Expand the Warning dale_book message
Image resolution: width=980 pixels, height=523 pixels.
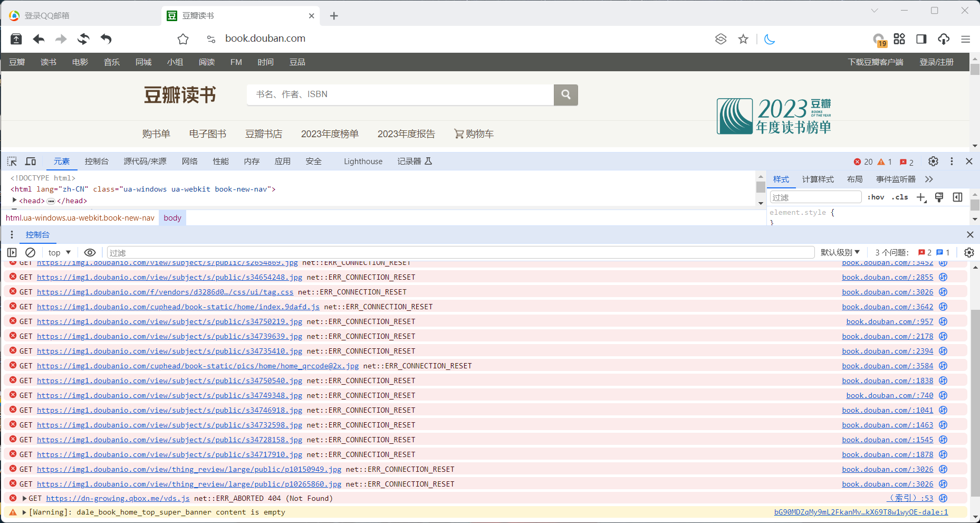point(24,512)
